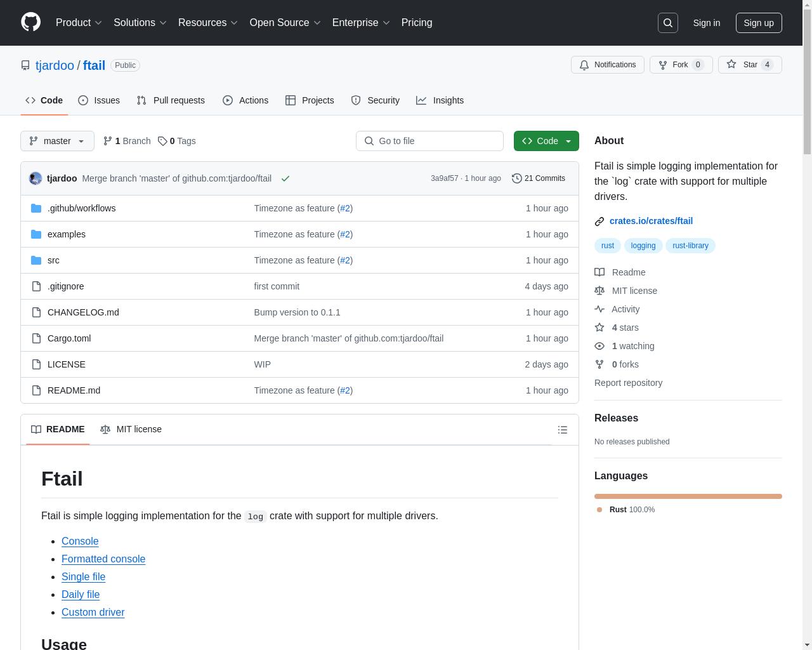Click the folder icon for src
This screenshot has height=650, width=812.
pos(36,260)
